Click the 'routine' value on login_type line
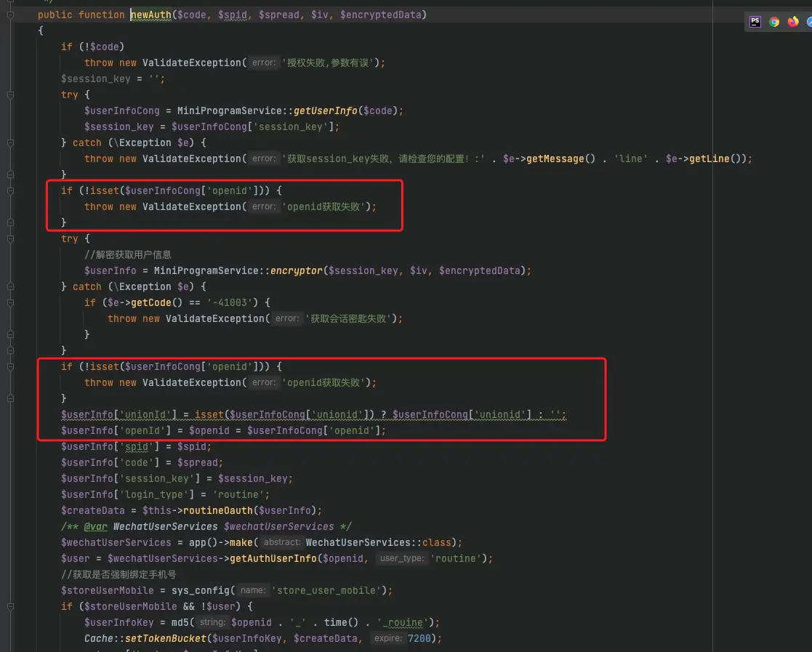This screenshot has height=652, width=812. click(238, 495)
